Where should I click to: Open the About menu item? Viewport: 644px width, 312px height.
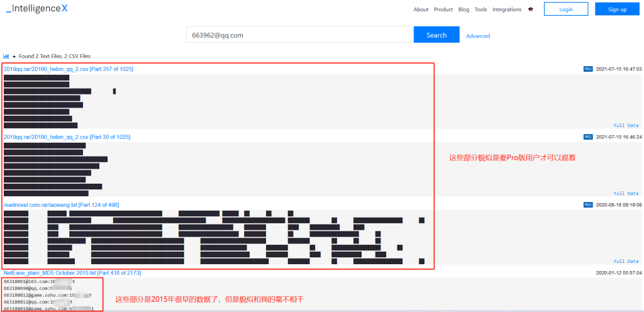pos(421,9)
